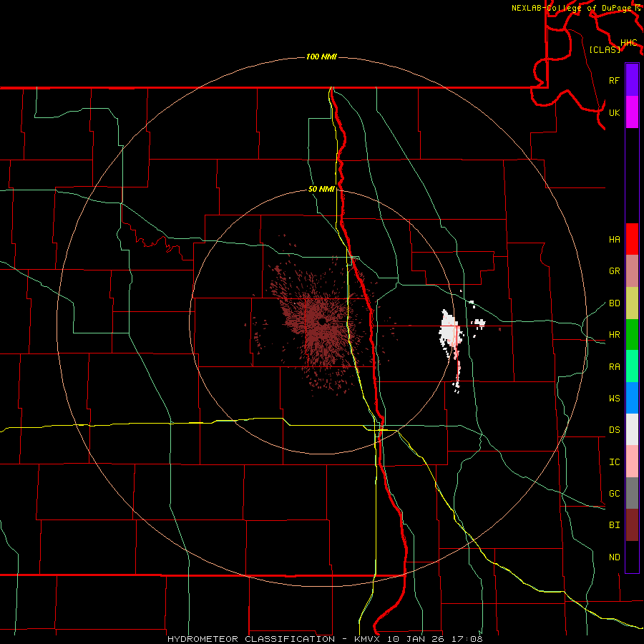Click the RF legend label

tap(614, 80)
